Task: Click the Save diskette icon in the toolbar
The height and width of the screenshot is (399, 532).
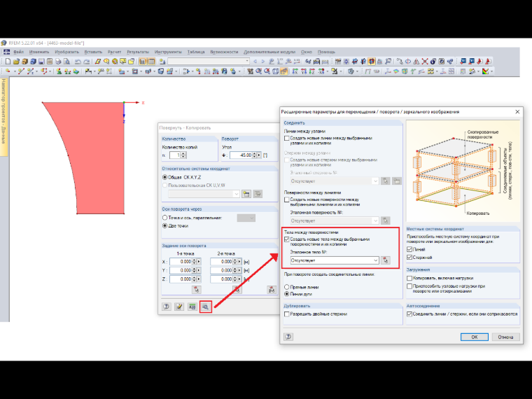Action: [x=41, y=62]
